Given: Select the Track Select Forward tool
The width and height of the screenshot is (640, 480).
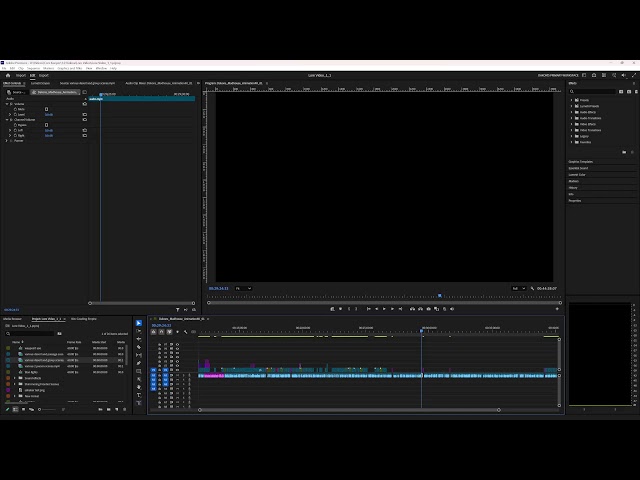Looking at the screenshot, I should point(139,331).
